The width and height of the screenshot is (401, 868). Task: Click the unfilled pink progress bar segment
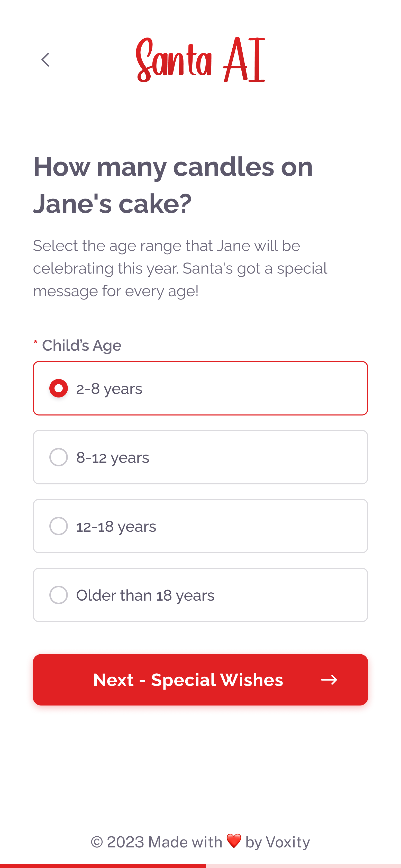point(303,866)
